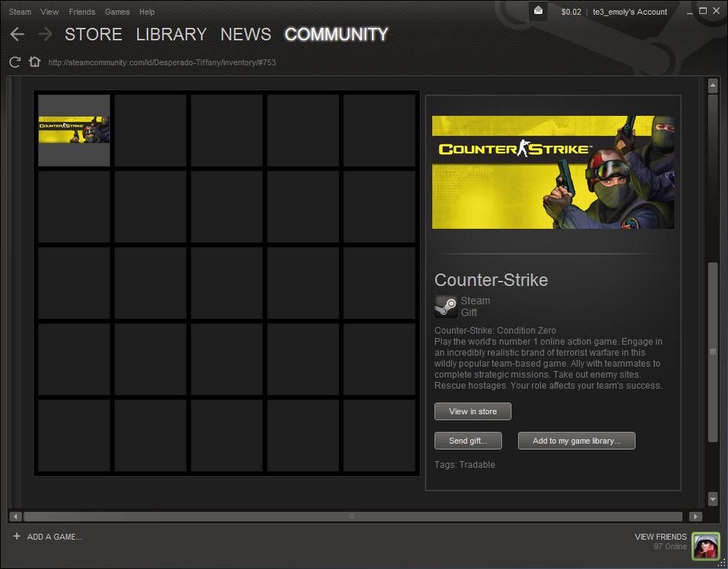Click the vertical scrollbar thumb

(713, 353)
